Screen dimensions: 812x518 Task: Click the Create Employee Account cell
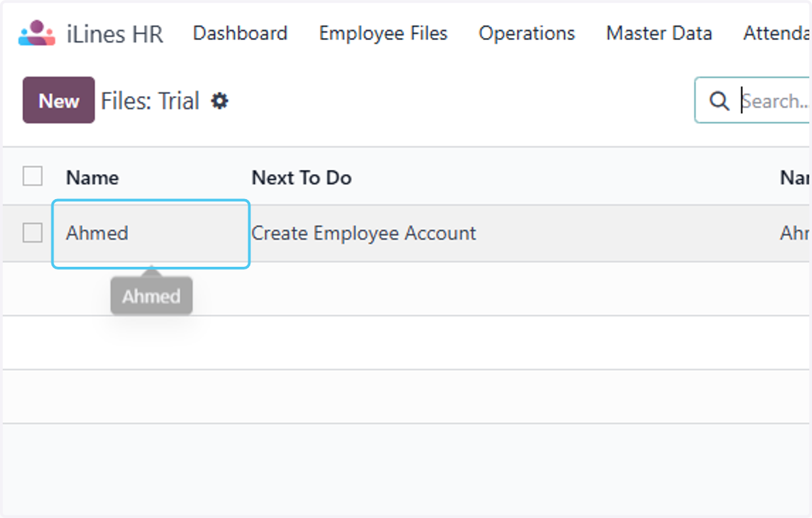(x=364, y=234)
